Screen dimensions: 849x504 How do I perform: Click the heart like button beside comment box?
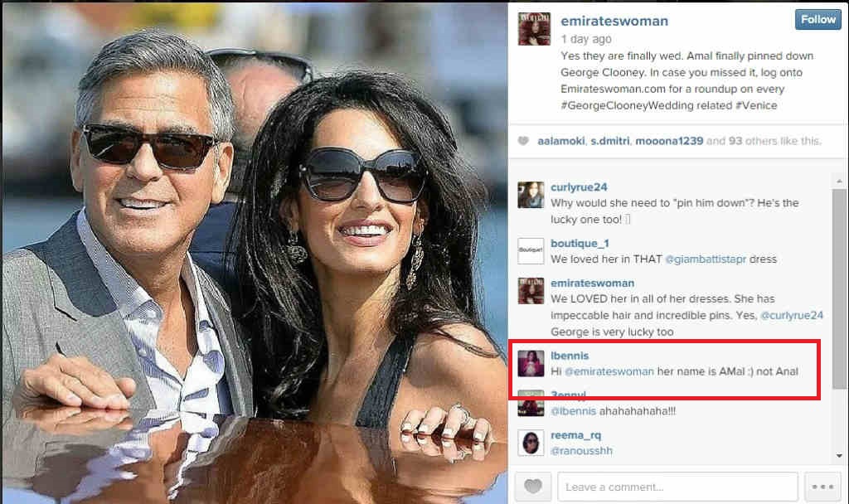(x=533, y=486)
